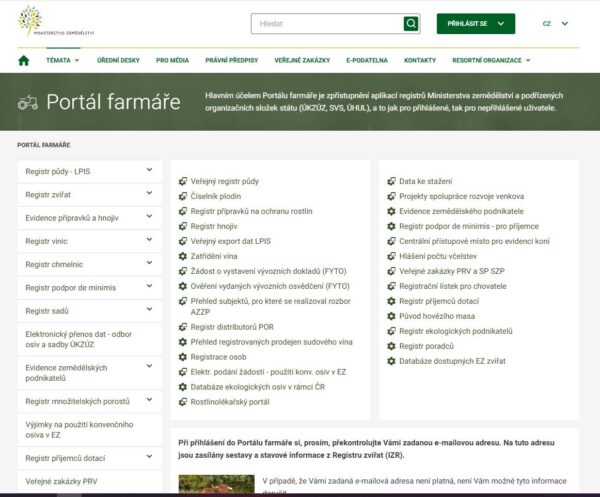Open Právní předpisy menu item
The width and height of the screenshot is (600, 497).
pos(232,60)
